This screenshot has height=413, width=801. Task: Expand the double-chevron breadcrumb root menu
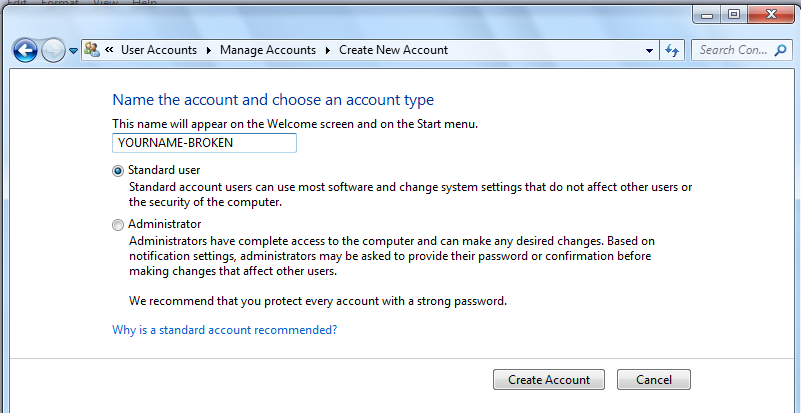(x=109, y=50)
